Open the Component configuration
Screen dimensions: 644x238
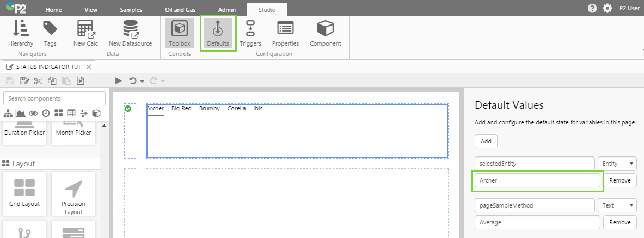(x=326, y=33)
